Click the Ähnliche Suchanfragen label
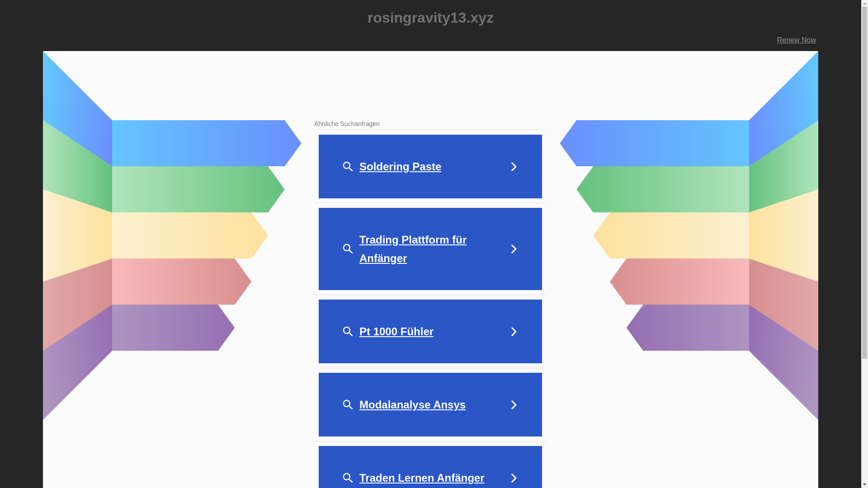868x488 pixels. pos(347,124)
